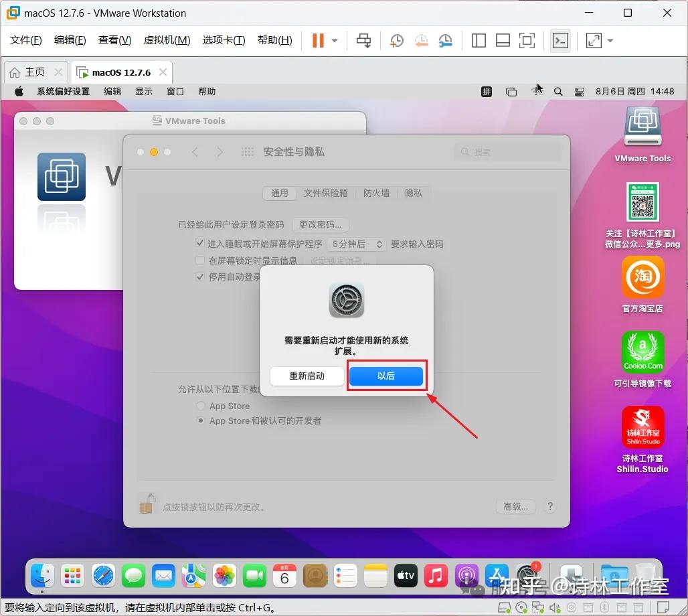Enter full screen mode icon in toolbar
This screenshot has width=688, height=616.
[527, 40]
